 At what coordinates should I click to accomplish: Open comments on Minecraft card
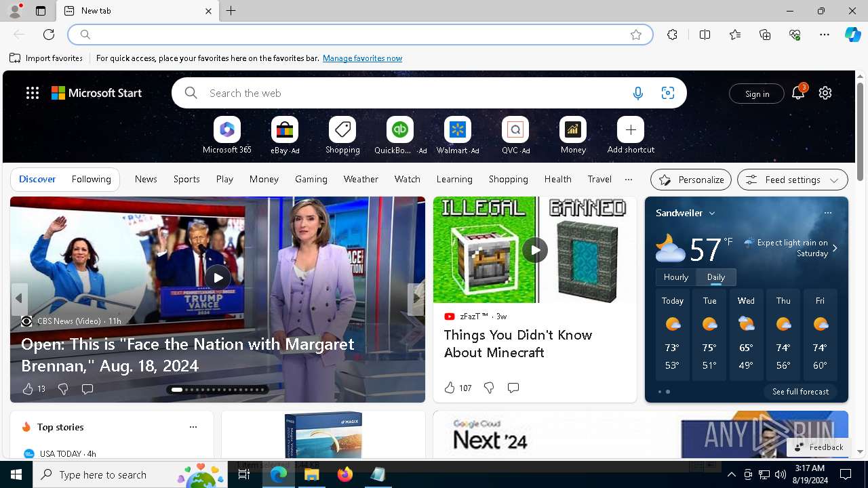tap(513, 388)
